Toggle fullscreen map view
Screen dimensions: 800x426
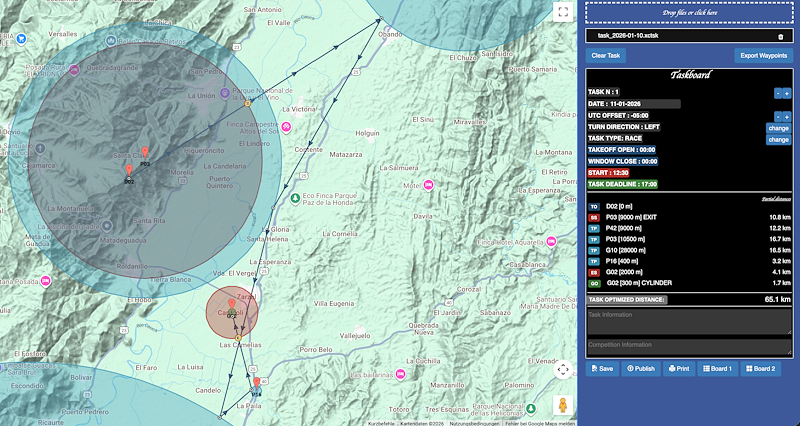563,13
